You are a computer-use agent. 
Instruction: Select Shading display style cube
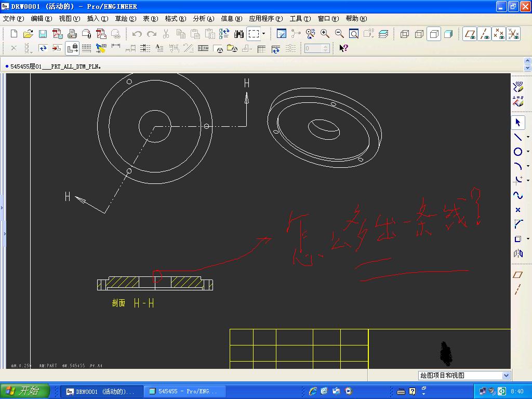point(448,34)
